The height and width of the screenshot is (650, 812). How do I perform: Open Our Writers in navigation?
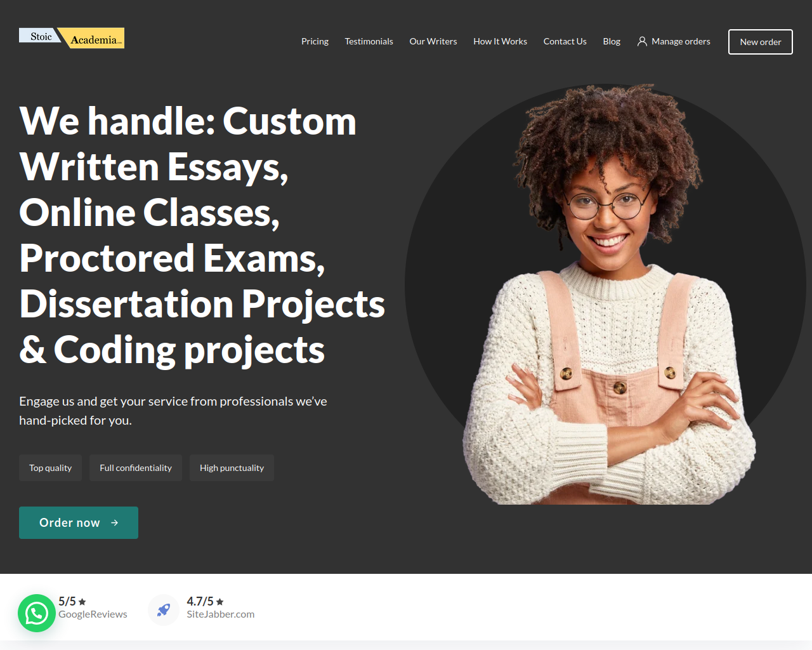click(433, 41)
